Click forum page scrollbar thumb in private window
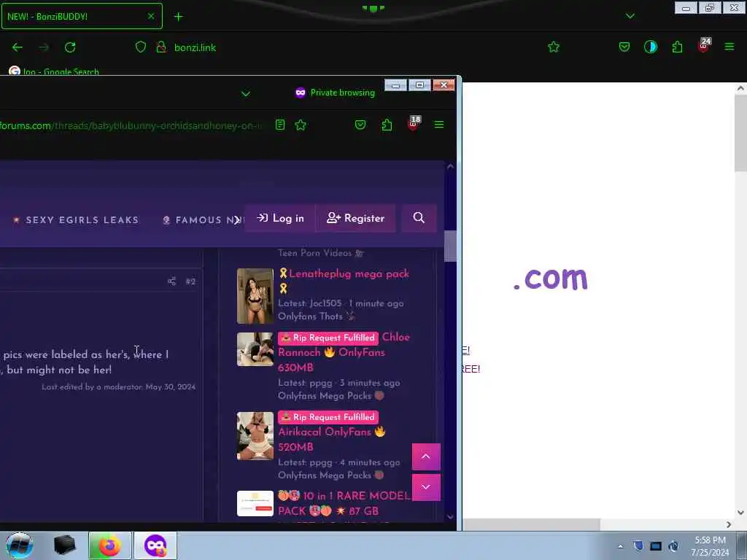747x560 pixels. pyautogui.click(x=450, y=246)
